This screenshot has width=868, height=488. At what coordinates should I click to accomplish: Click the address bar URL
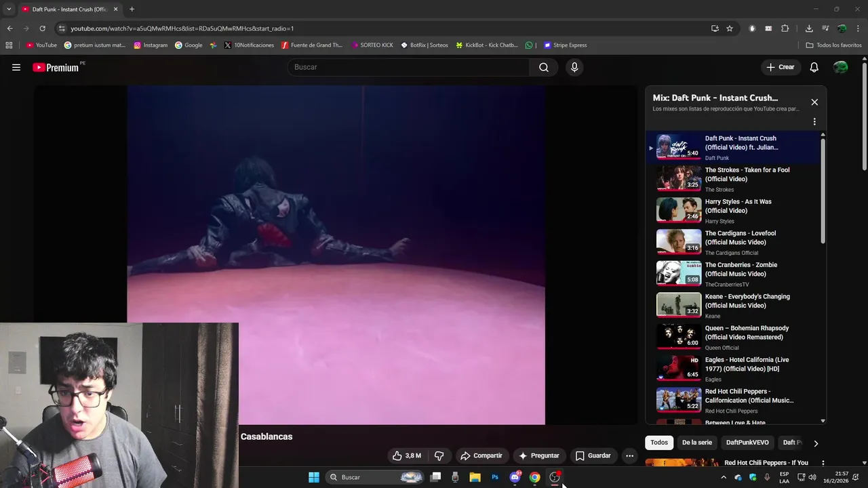182,28
